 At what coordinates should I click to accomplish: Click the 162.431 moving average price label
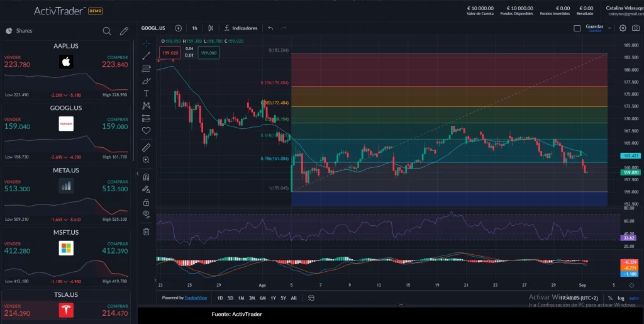click(x=630, y=156)
